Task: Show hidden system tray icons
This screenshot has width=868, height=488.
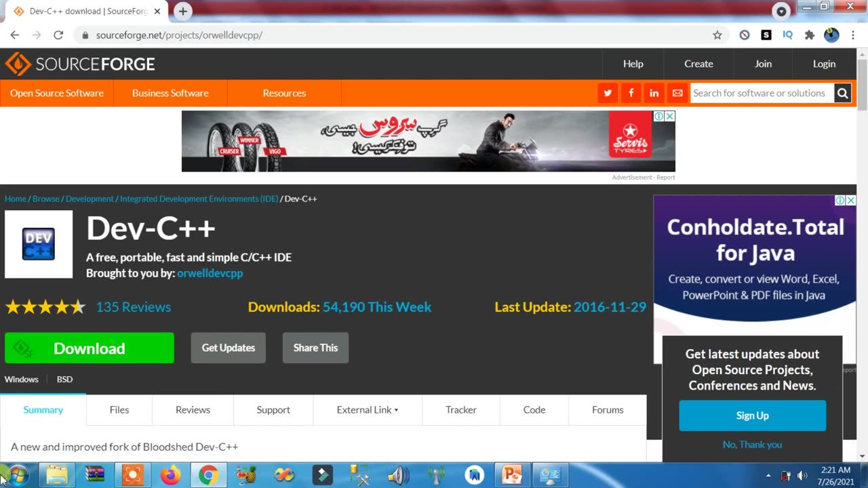Action: click(768, 476)
